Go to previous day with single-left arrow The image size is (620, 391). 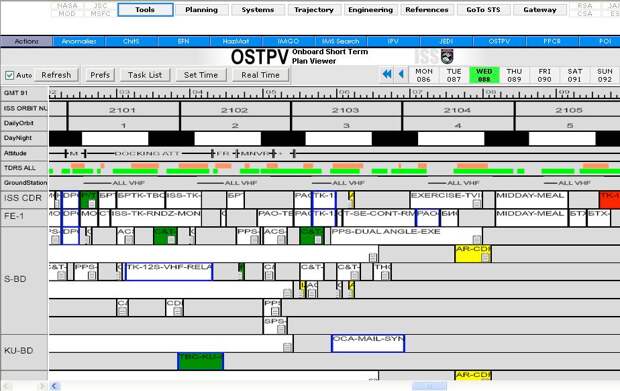pyautogui.click(x=401, y=74)
